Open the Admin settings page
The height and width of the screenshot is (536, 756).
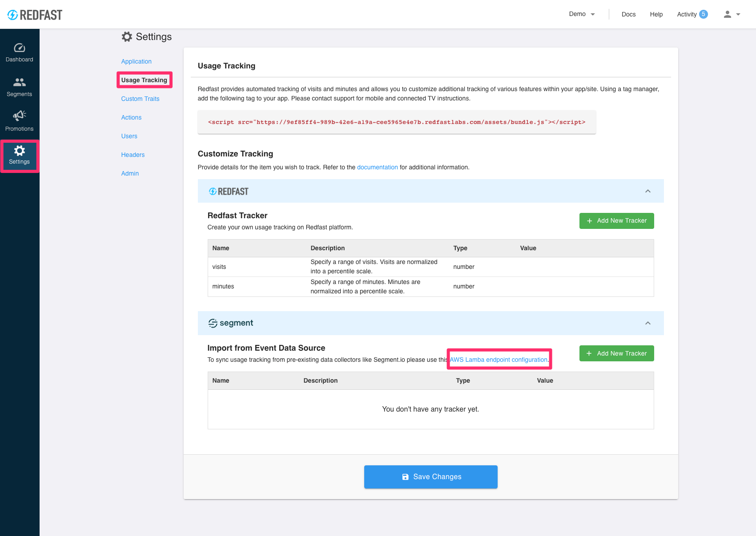pos(130,173)
